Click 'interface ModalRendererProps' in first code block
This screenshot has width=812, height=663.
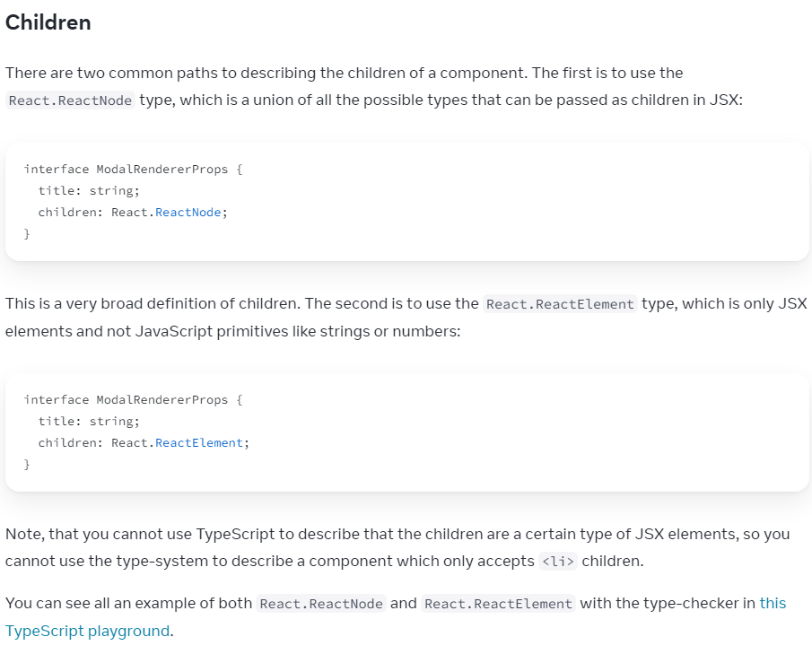tap(126, 170)
